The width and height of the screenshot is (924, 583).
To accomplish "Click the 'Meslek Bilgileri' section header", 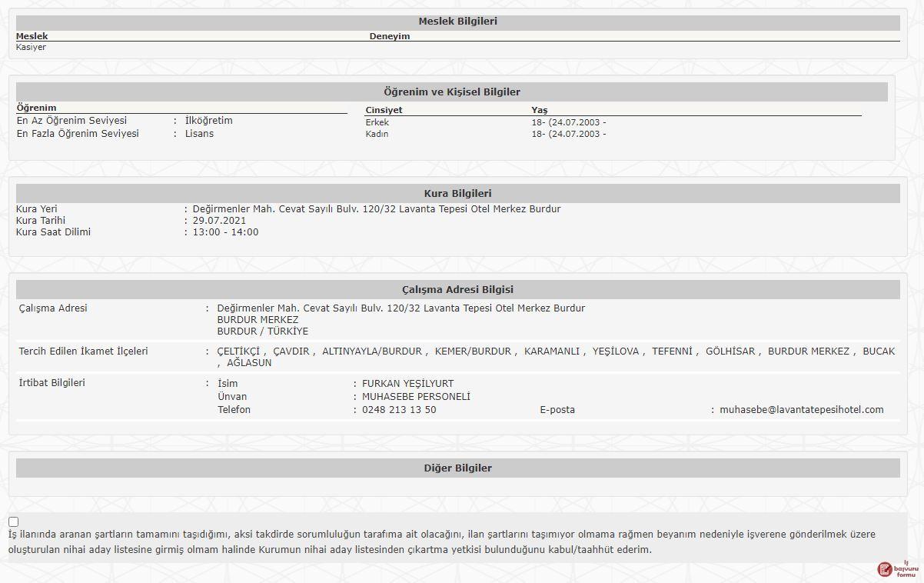I will 457,22.
